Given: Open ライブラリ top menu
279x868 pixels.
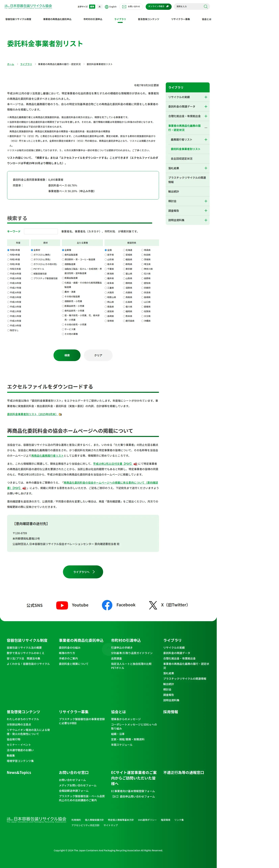Looking at the screenshot, I should click(x=120, y=19).
